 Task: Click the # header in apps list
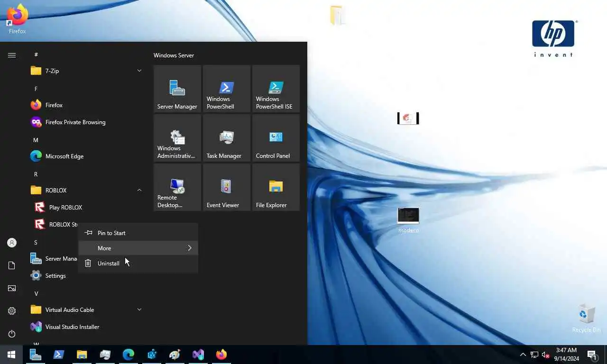[x=36, y=55]
